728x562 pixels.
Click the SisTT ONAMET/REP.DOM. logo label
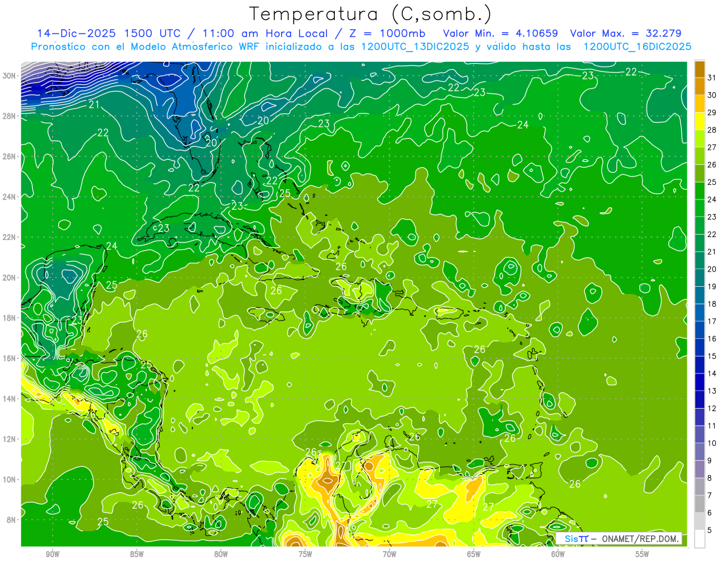(619, 538)
